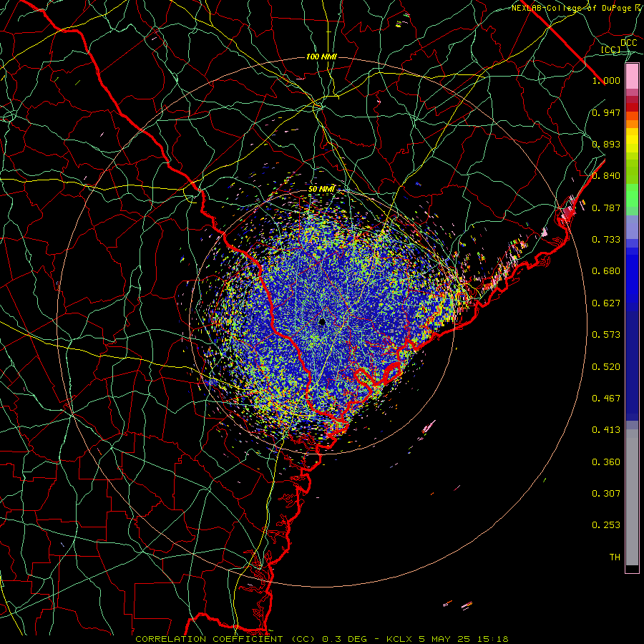Click the 0.307 color scale value
Screen dimensions: 644x644
coord(606,494)
